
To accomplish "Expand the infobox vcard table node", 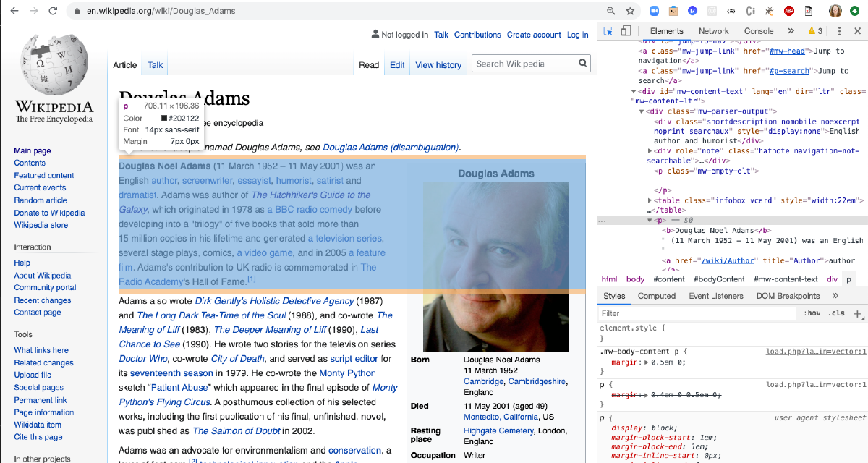I will tap(650, 200).
